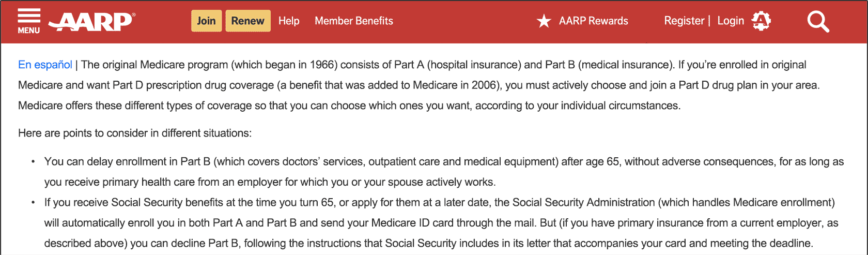This screenshot has width=868, height=255.
Task: Go to the AARP Rewards link
Action: pos(593,21)
